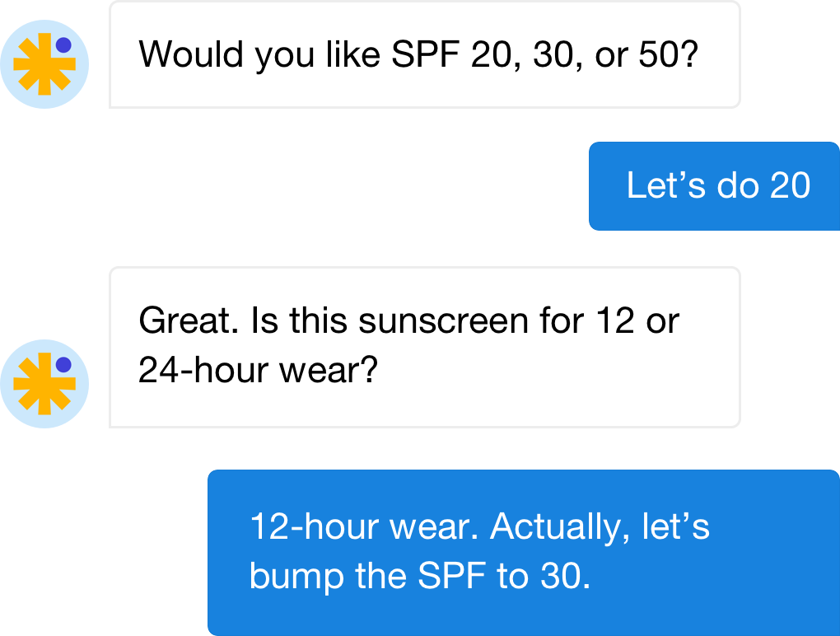The image size is (840, 636).
Task: Click the blue dot on the lower bot avatar
Action: coord(63,364)
